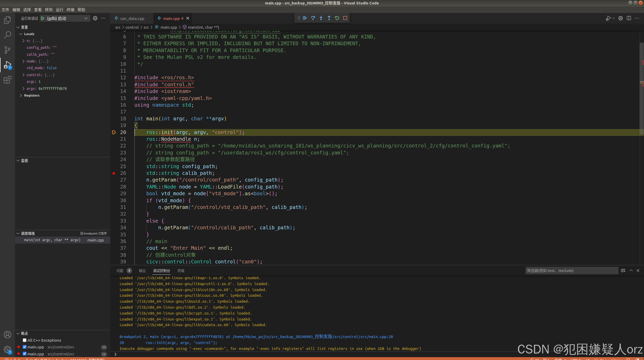Collapse the Locals scope

(x=21, y=34)
